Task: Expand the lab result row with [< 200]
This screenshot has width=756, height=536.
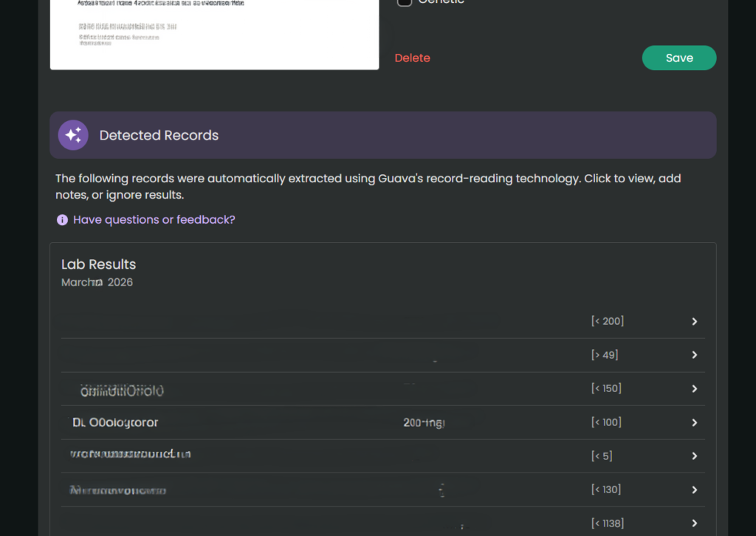Action: (x=383, y=321)
